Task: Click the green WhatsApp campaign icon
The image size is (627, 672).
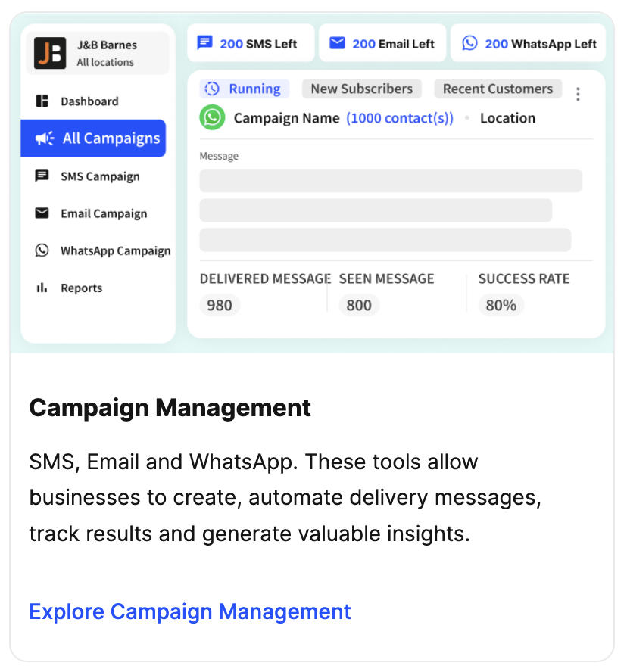Action: click(x=213, y=118)
